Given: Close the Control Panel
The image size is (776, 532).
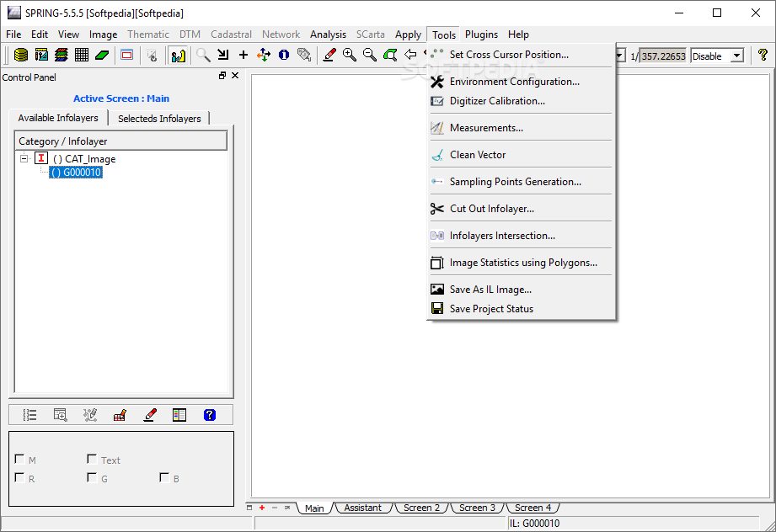Looking at the screenshot, I should coord(235,75).
